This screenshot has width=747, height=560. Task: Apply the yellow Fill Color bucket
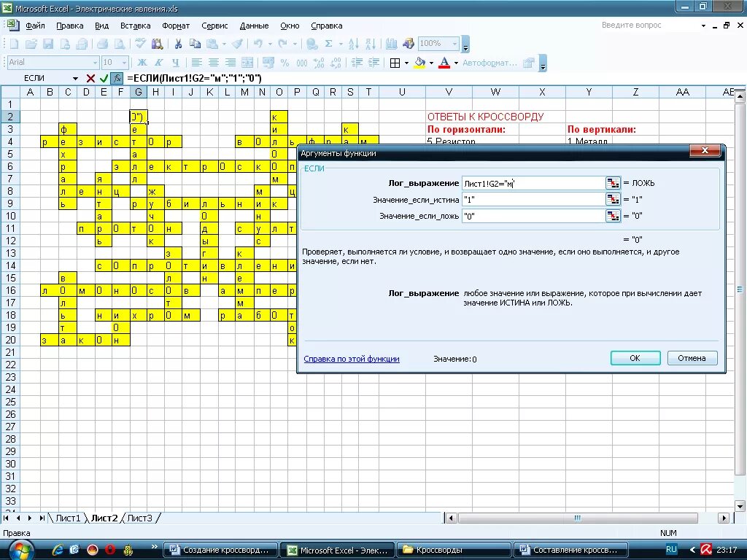point(419,63)
